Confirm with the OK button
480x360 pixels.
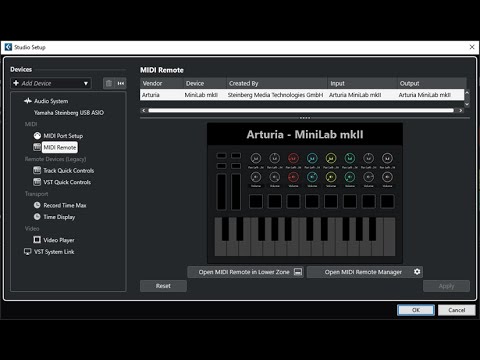pos(416,310)
